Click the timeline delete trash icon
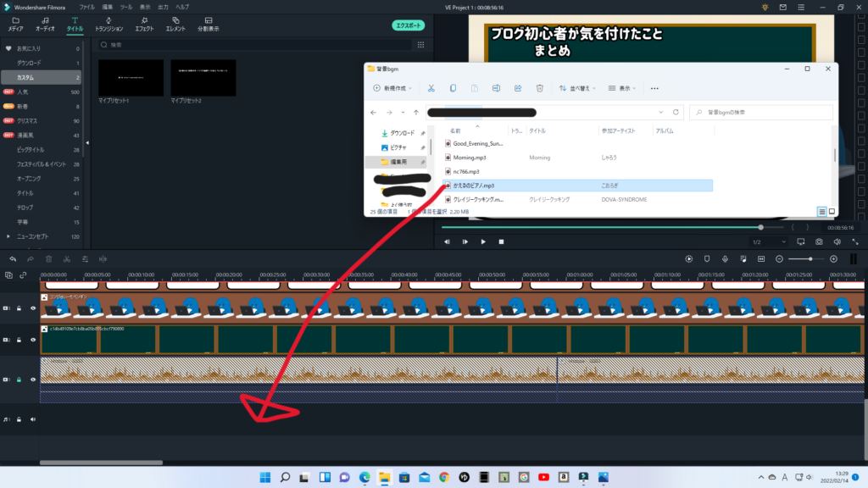 (48, 259)
